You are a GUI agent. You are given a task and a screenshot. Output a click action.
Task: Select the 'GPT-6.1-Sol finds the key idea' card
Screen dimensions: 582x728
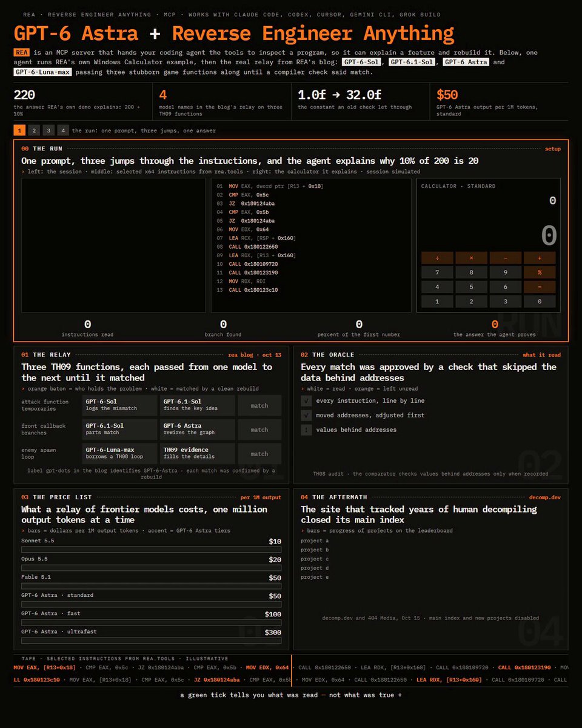pyautogui.click(x=198, y=405)
